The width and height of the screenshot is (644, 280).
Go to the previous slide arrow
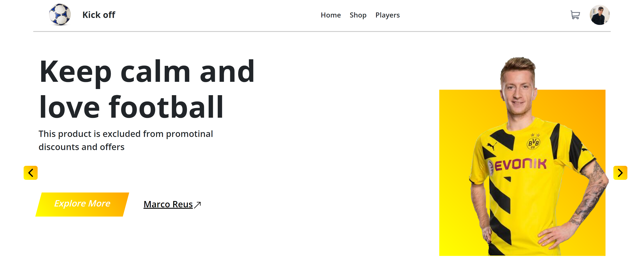click(x=30, y=173)
